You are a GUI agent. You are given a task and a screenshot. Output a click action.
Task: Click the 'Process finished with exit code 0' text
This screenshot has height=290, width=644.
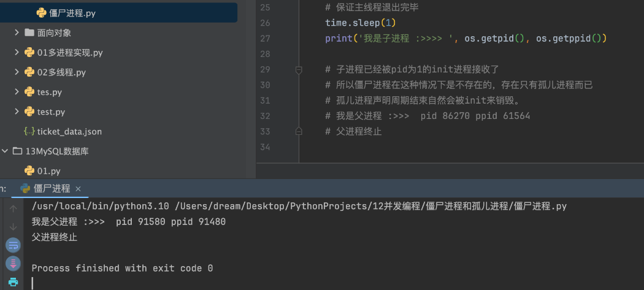click(123, 268)
